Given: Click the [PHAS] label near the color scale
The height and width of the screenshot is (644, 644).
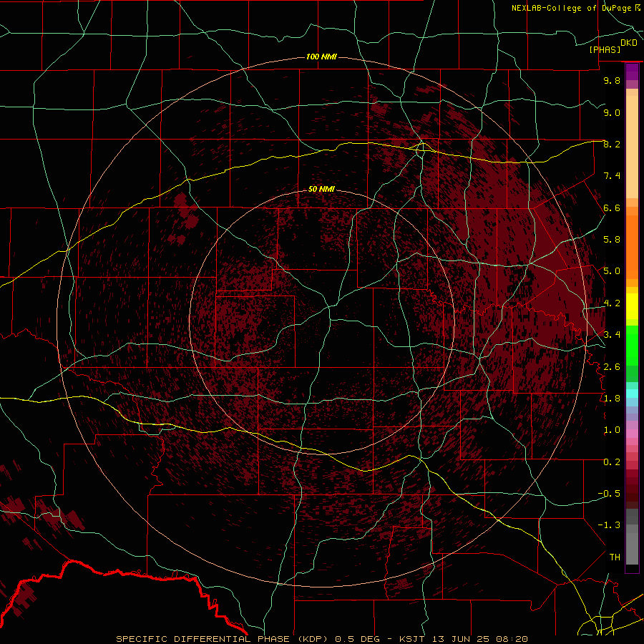Looking at the screenshot, I should coord(605,49).
